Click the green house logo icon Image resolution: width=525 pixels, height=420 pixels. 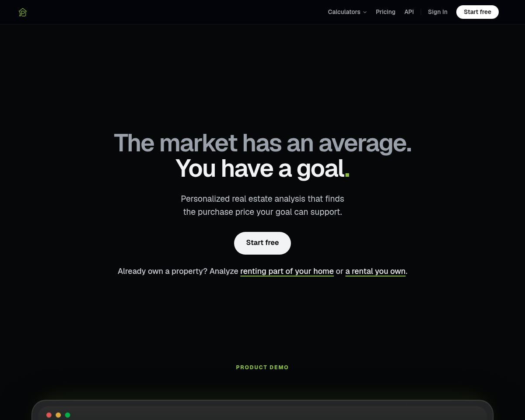(23, 12)
